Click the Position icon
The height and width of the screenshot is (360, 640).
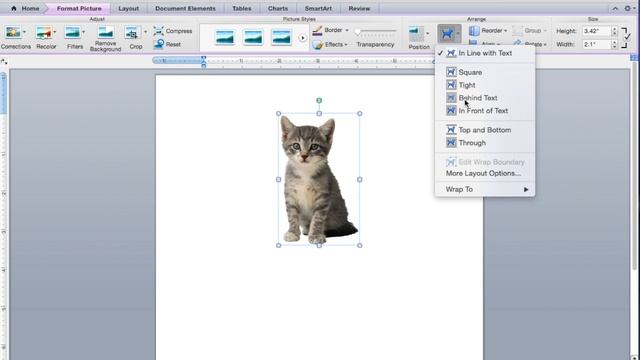[416, 33]
